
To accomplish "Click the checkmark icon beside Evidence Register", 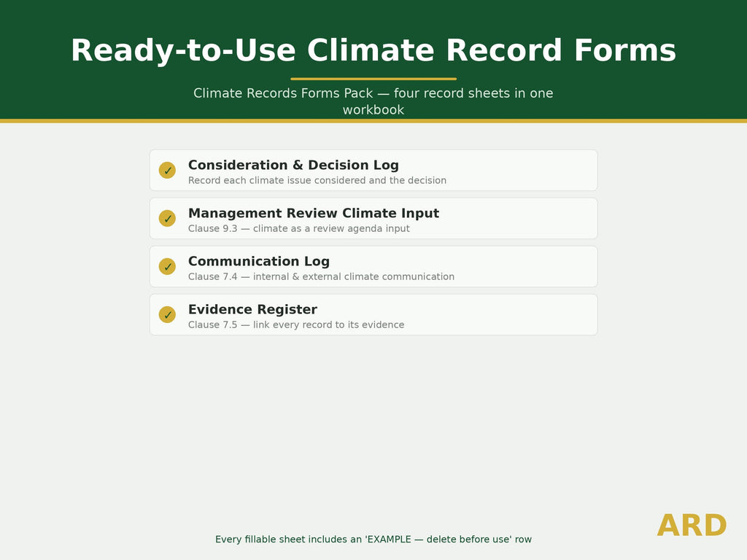I will click(167, 315).
